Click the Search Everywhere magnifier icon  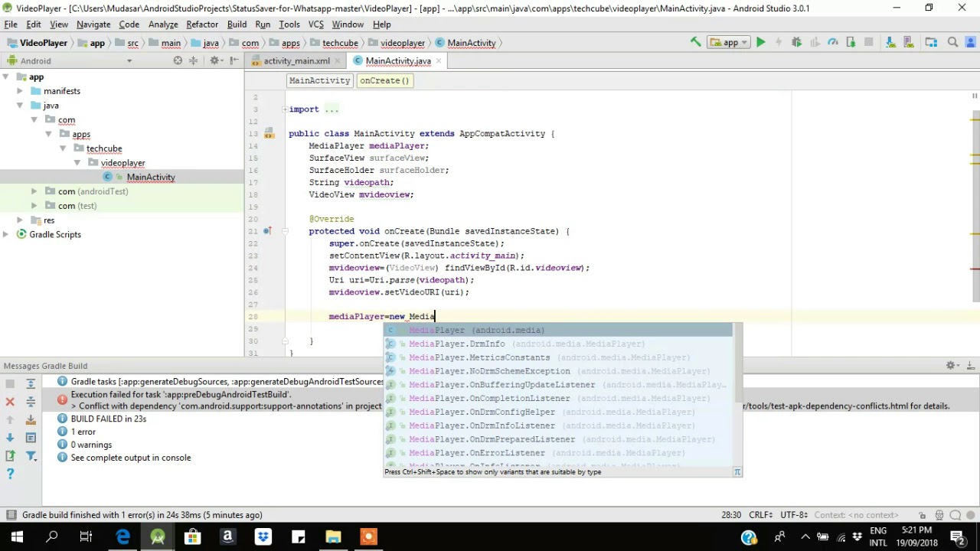pyautogui.click(x=952, y=43)
